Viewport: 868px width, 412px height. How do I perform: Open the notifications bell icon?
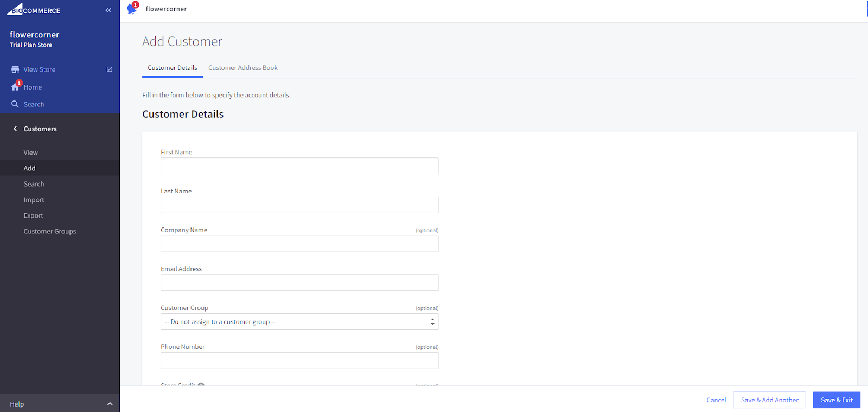(x=132, y=8)
